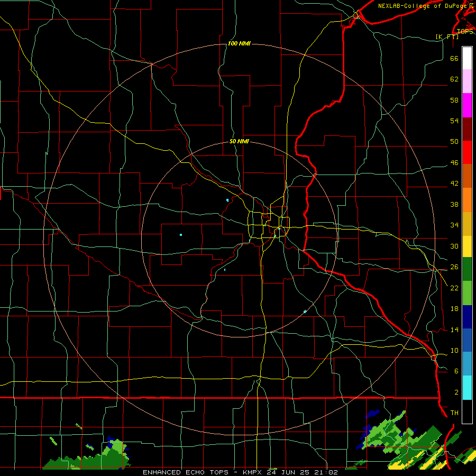
Task: Click the 18 value on the legend
Action: (454, 309)
